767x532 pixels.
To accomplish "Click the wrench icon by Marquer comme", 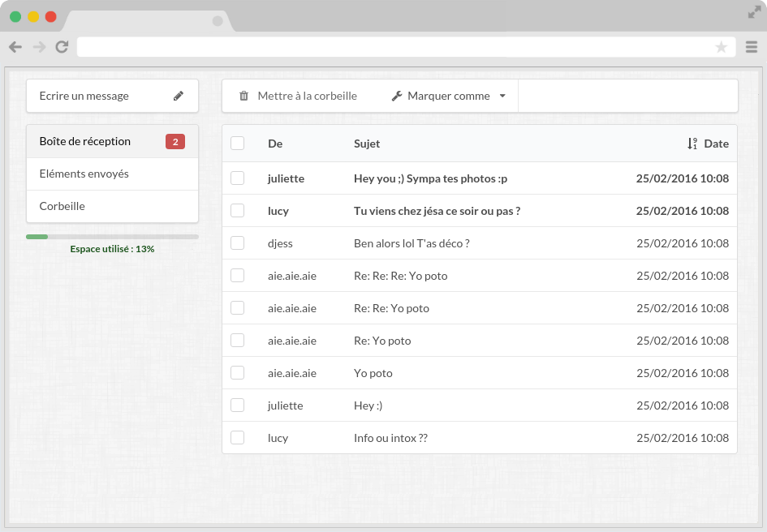I will point(397,96).
